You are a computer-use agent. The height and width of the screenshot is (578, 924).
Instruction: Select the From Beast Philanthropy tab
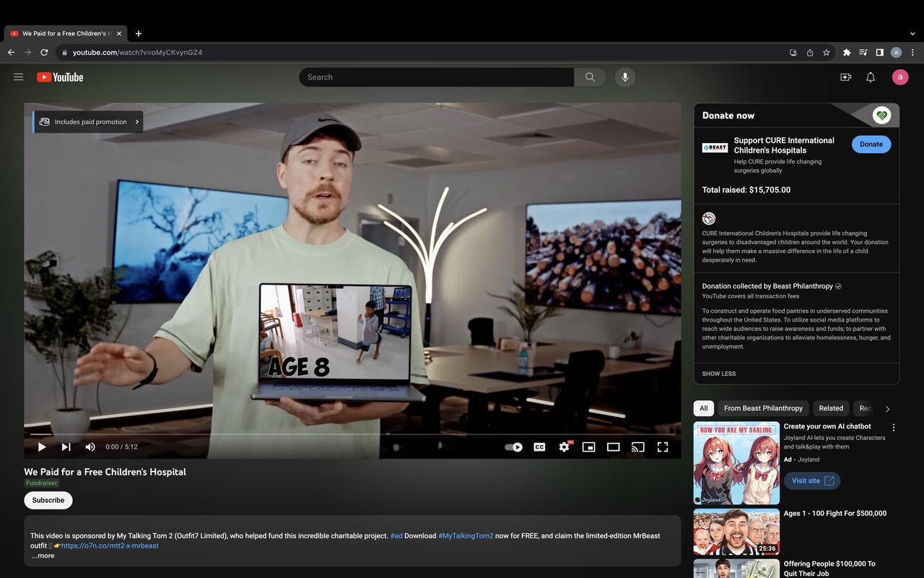tap(763, 408)
